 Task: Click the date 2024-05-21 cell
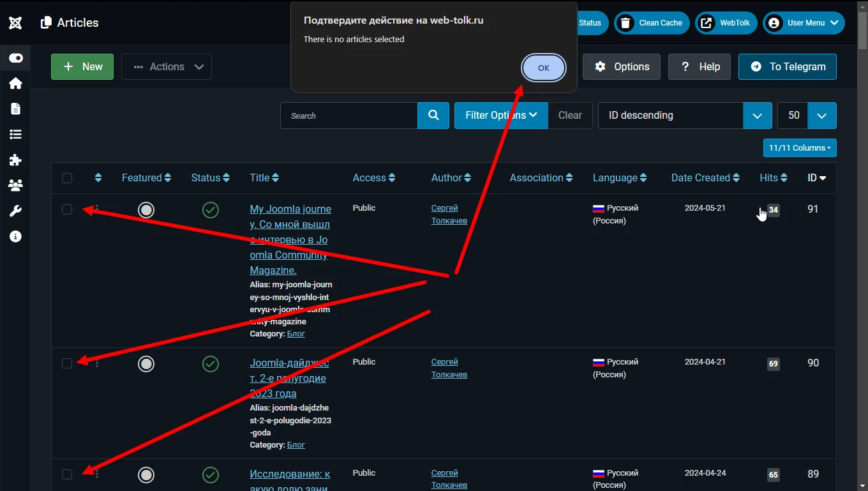coord(705,208)
